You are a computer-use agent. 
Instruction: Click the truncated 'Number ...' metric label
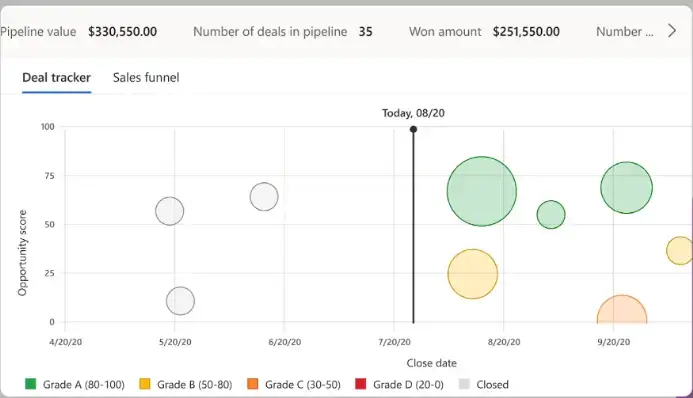pyautogui.click(x=624, y=32)
